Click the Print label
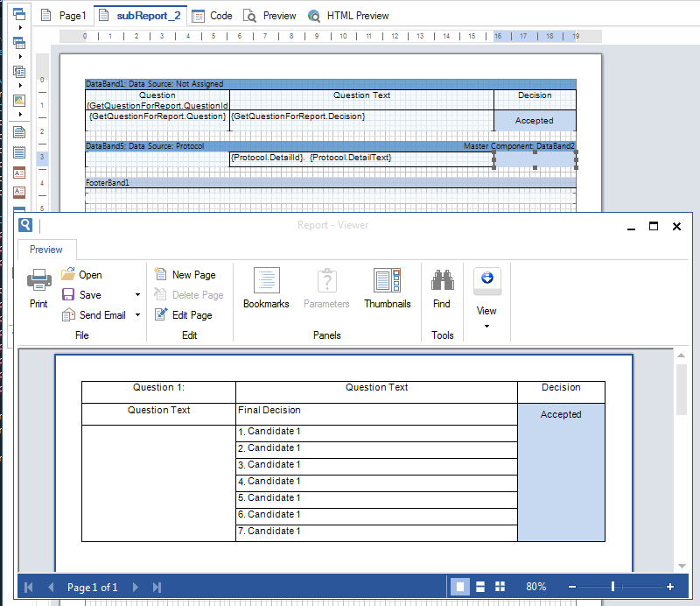Screen dimensions: 700x606 tap(38, 304)
